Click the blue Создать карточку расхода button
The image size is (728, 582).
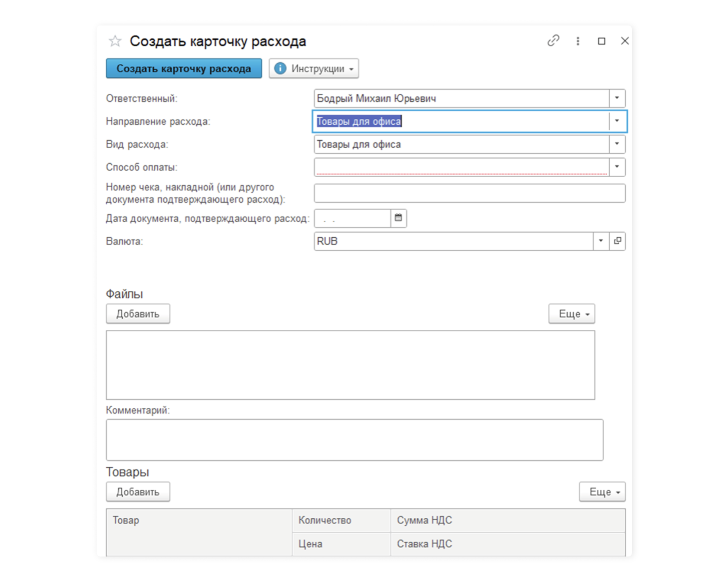coord(184,68)
